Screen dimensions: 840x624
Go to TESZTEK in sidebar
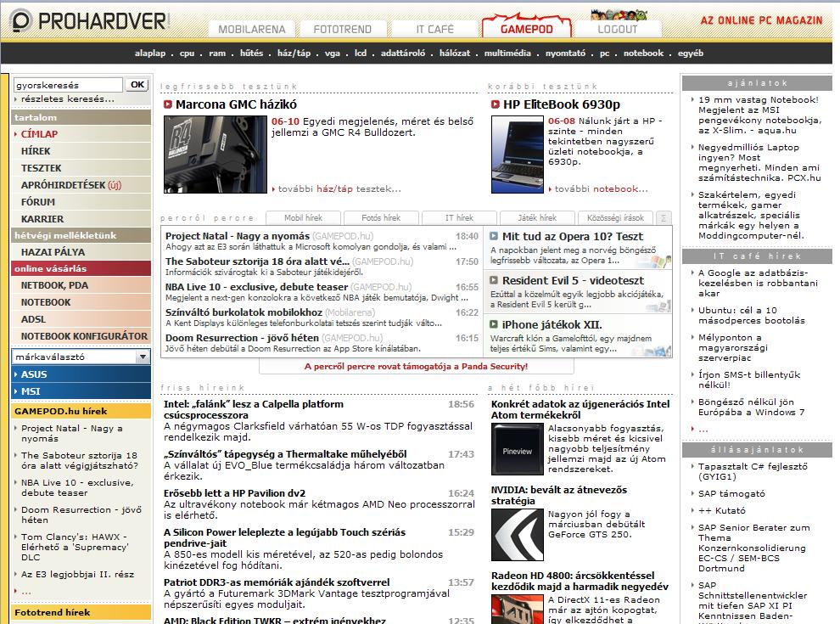click(81, 168)
